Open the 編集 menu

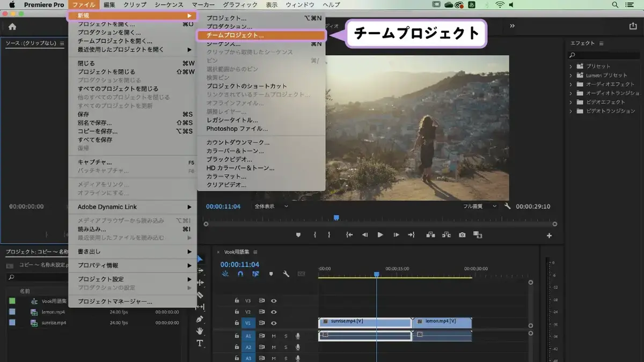pyautogui.click(x=109, y=5)
